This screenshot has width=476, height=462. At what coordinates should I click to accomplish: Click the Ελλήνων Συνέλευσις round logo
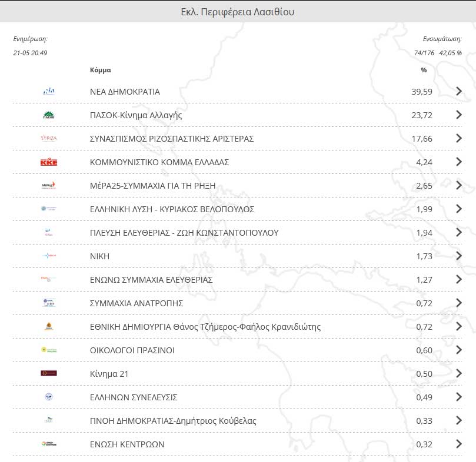(49, 397)
